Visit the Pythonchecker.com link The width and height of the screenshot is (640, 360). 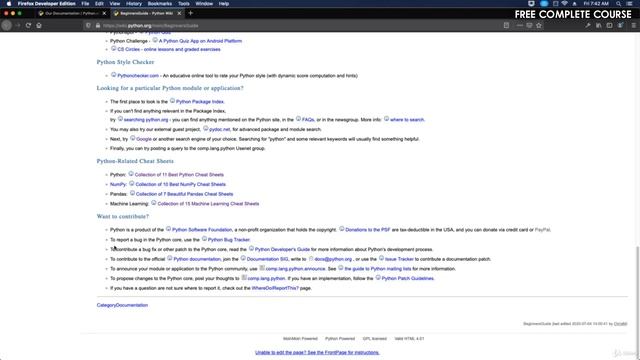pos(138,76)
